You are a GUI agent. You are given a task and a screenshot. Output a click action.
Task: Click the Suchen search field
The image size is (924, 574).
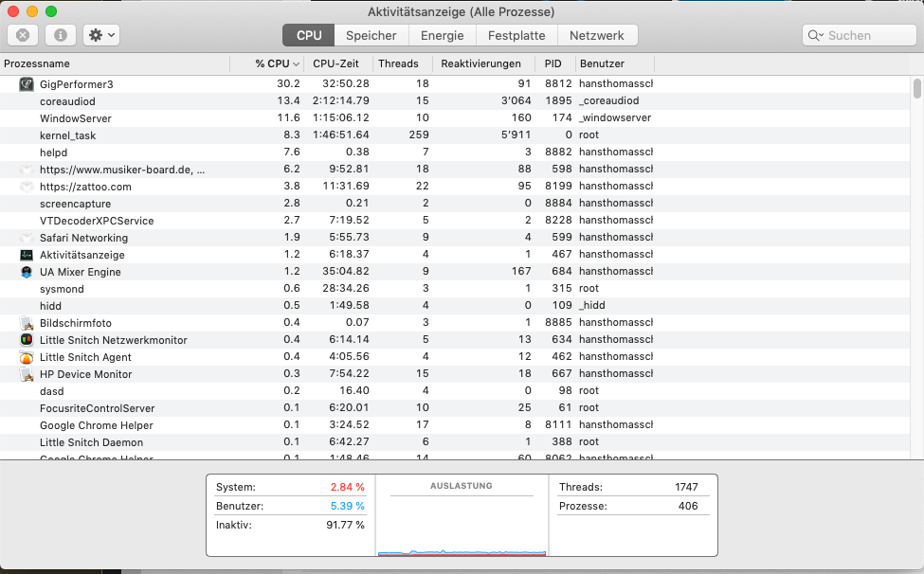click(x=860, y=35)
